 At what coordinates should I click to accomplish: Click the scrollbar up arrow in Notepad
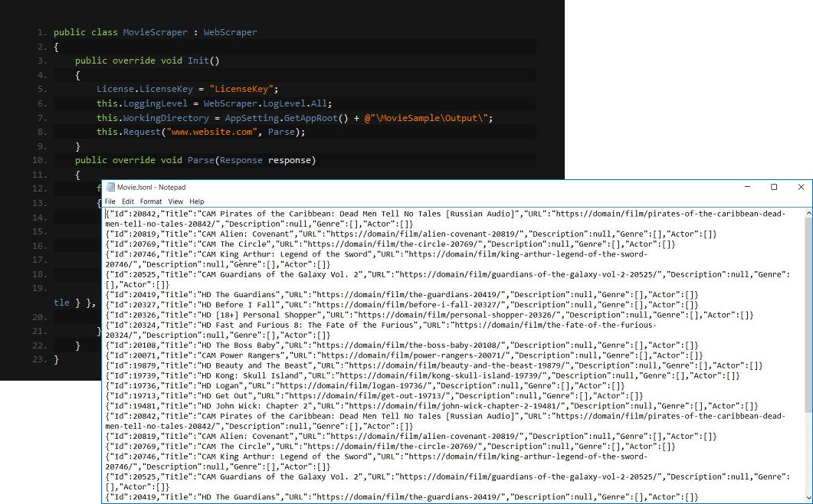[x=808, y=213]
